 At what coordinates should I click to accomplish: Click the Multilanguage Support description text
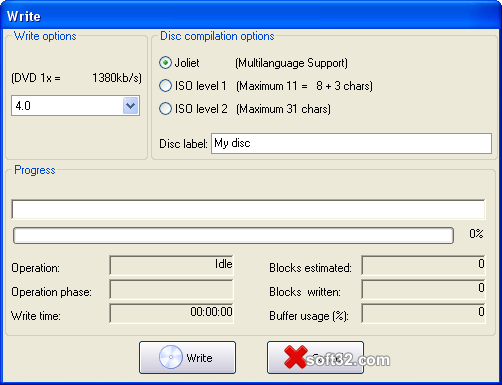291,63
